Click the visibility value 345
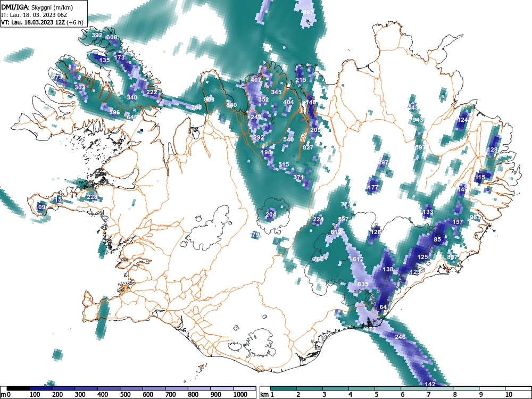Screen dimensions: 532x399 click(276, 92)
